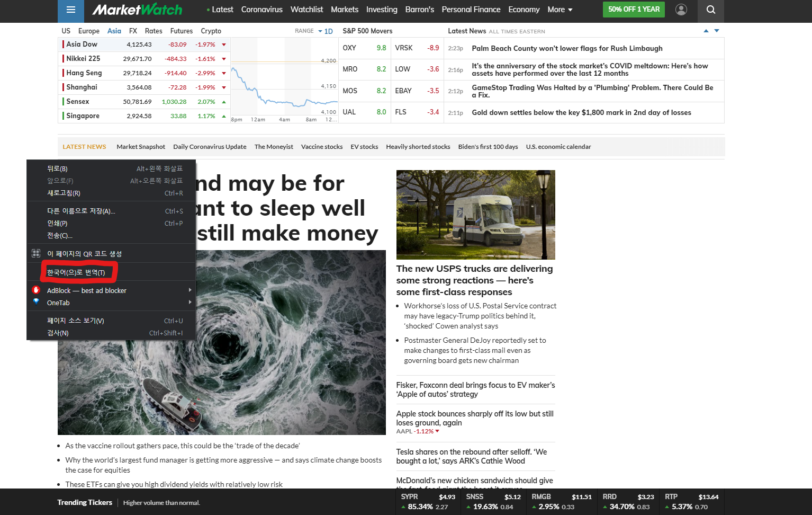
Task: Switch to the Rates tab
Action: tap(154, 31)
